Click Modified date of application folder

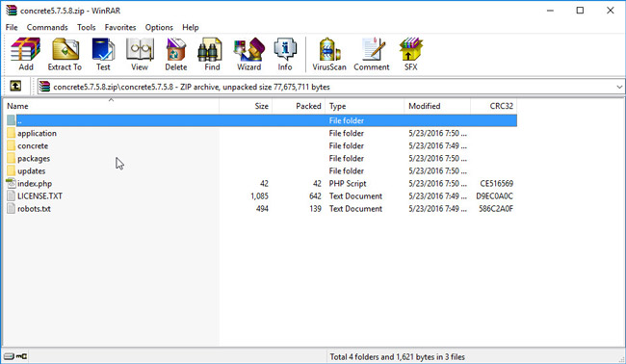coord(437,133)
